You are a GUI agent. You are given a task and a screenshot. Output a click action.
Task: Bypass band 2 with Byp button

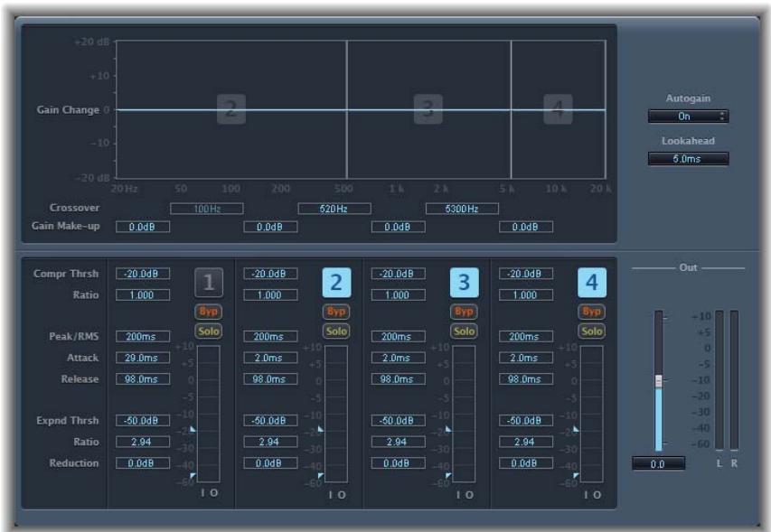336,312
